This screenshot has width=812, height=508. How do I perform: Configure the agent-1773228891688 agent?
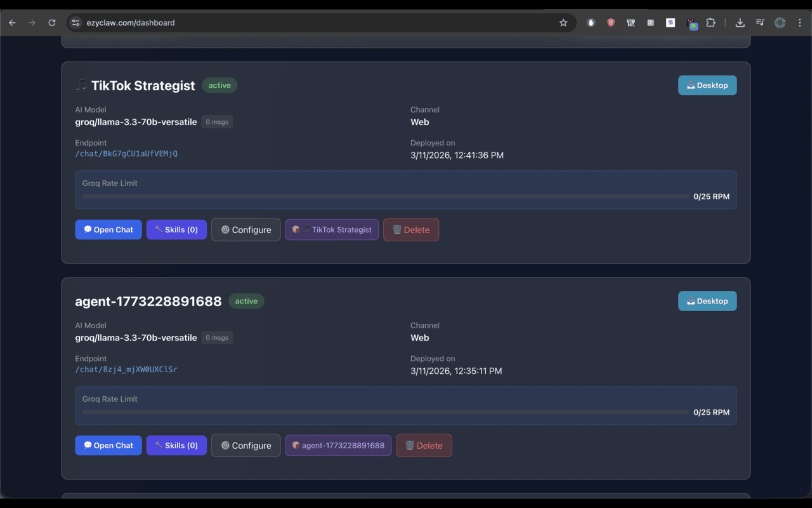click(246, 446)
